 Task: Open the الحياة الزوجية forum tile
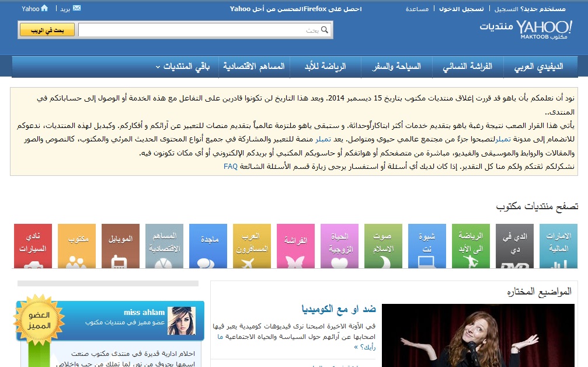click(339, 246)
